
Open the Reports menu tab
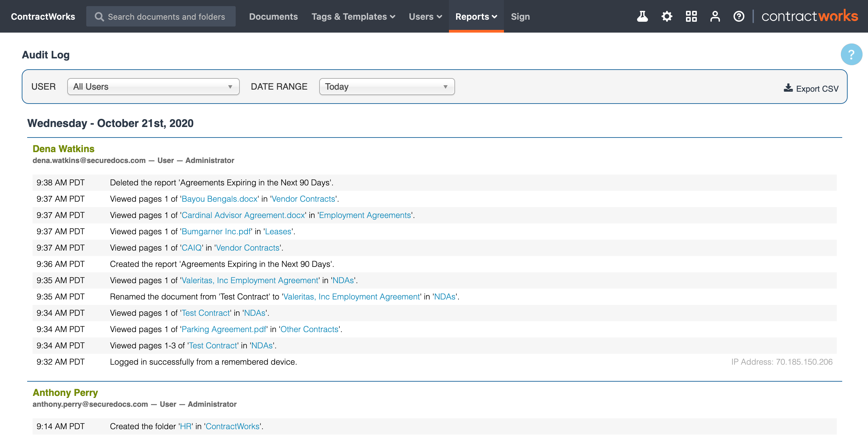(x=476, y=17)
